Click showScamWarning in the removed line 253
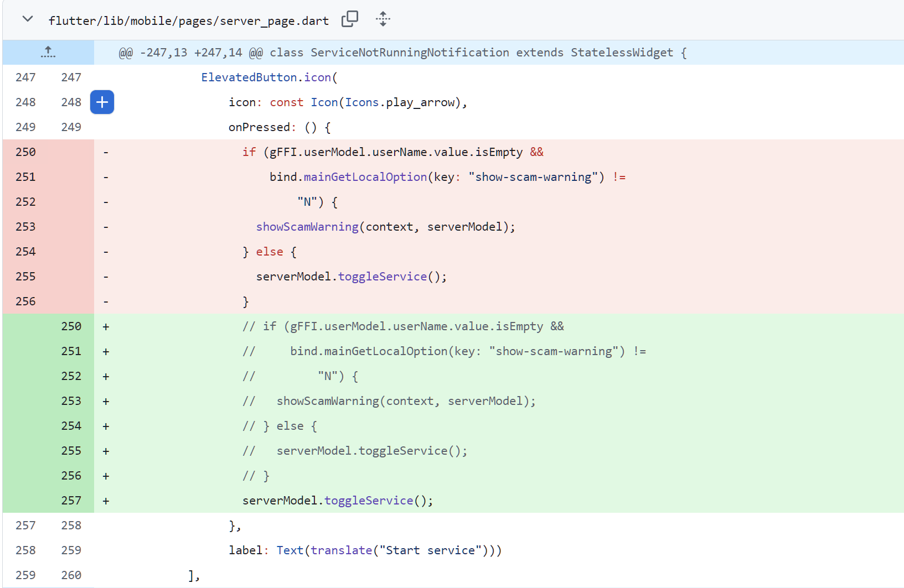Viewport: 904px width, 588px height. pyautogui.click(x=307, y=227)
